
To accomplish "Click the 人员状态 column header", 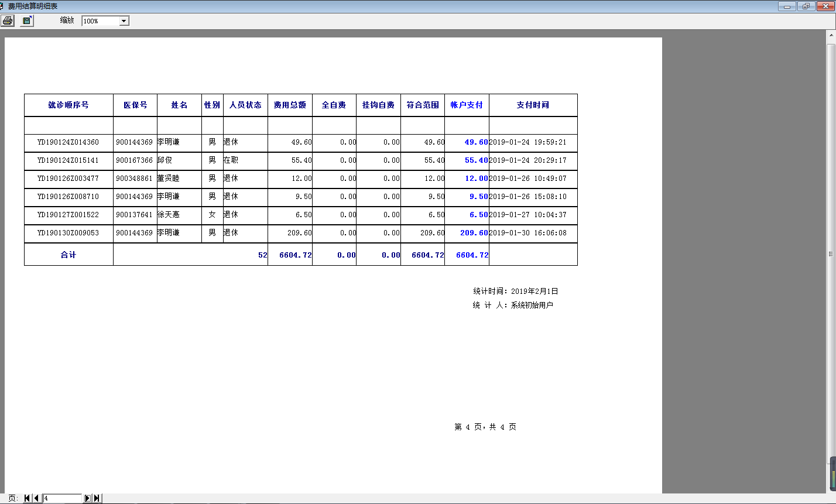I will 245,105.
